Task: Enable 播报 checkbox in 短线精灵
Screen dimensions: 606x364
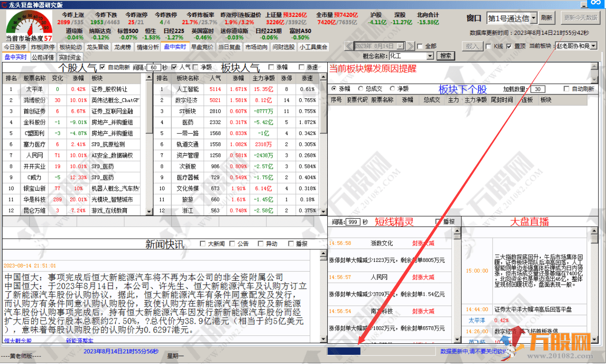Action: [439, 222]
